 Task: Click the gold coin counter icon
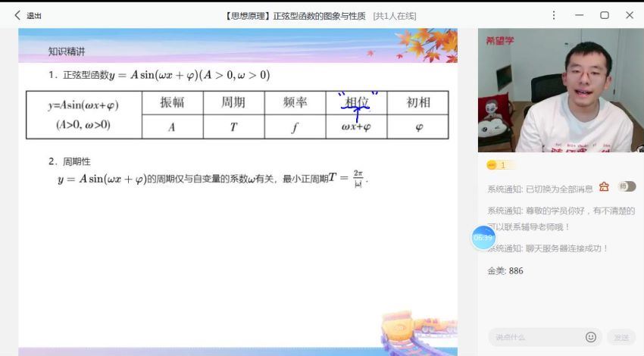click(x=492, y=165)
